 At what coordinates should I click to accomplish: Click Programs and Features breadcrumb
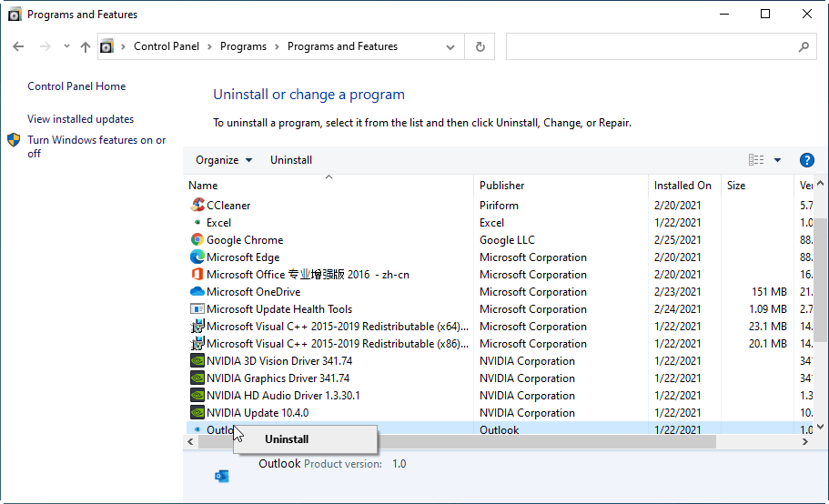[x=342, y=46]
